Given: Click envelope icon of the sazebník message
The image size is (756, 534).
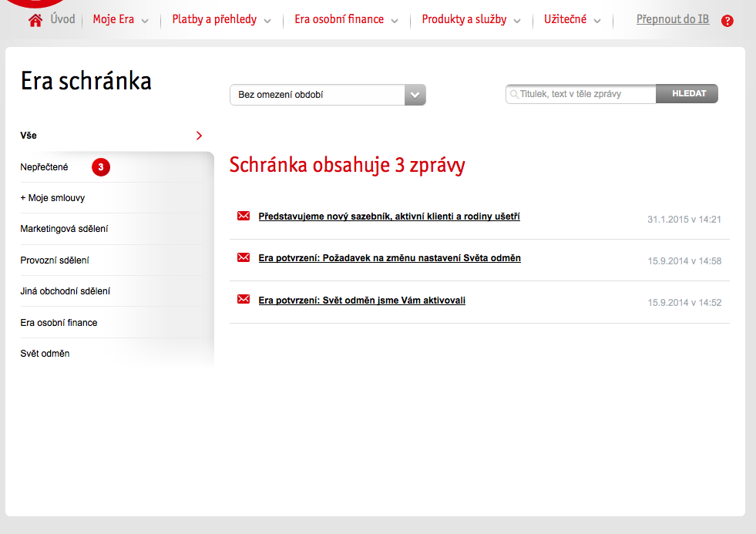Looking at the screenshot, I should [x=244, y=216].
